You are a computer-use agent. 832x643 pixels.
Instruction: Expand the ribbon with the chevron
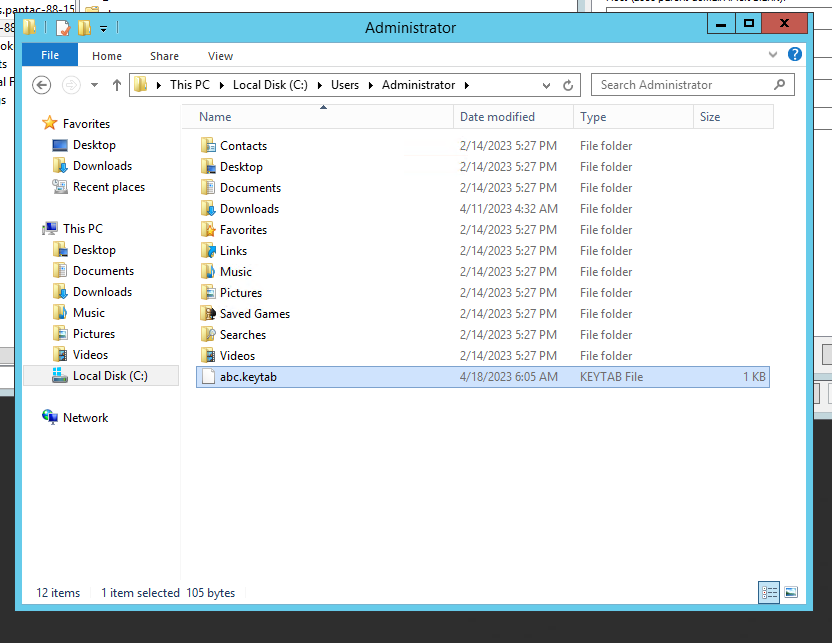tap(773, 54)
